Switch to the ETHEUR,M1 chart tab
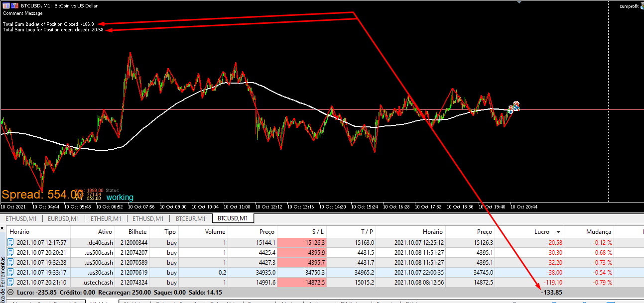 click(x=106, y=218)
